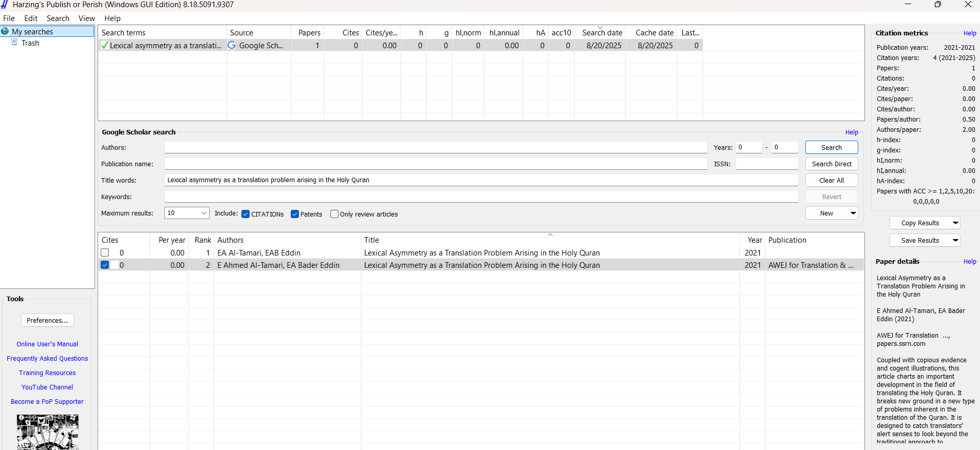The height and width of the screenshot is (450, 980).
Task: Click the Publish or Perish app icon
Action: tap(5, 5)
